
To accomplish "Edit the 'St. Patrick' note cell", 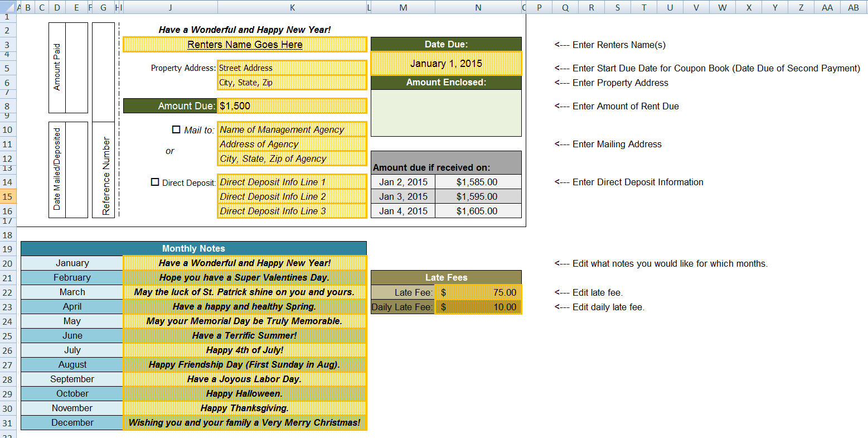I will 245,292.
